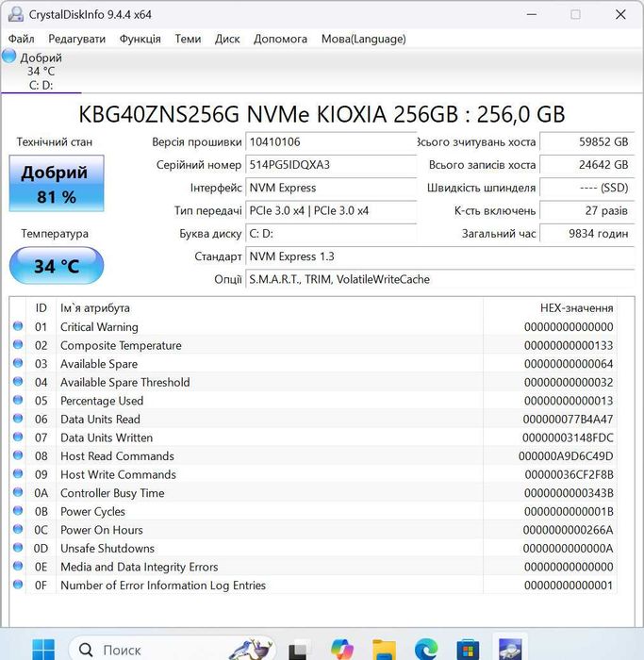The width and height of the screenshot is (644, 660).
Task: Click the Host Write Commands status dot
Action: click(18, 474)
